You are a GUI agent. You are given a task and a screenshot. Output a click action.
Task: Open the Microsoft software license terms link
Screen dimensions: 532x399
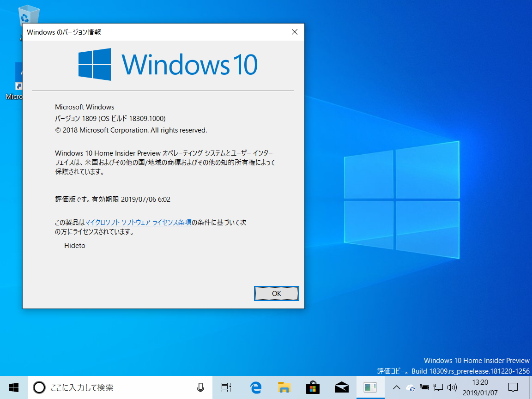(x=139, y=222)
